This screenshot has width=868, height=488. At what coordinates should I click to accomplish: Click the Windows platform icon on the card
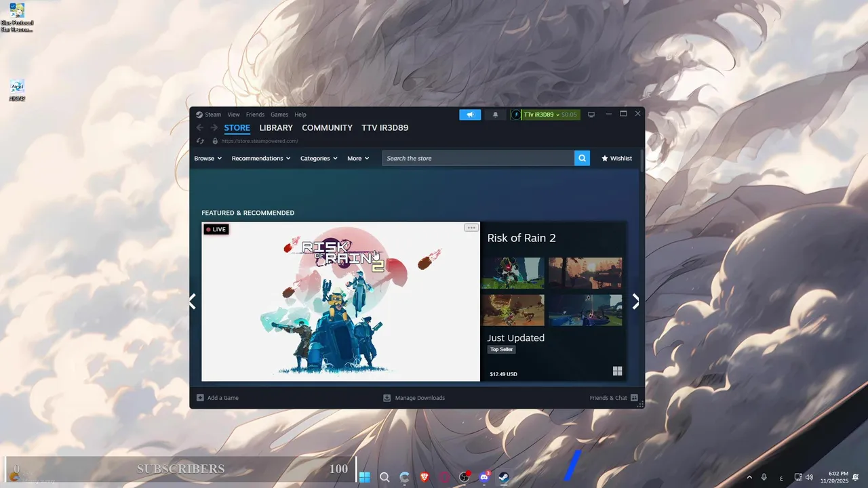click(x=617, y=371)
